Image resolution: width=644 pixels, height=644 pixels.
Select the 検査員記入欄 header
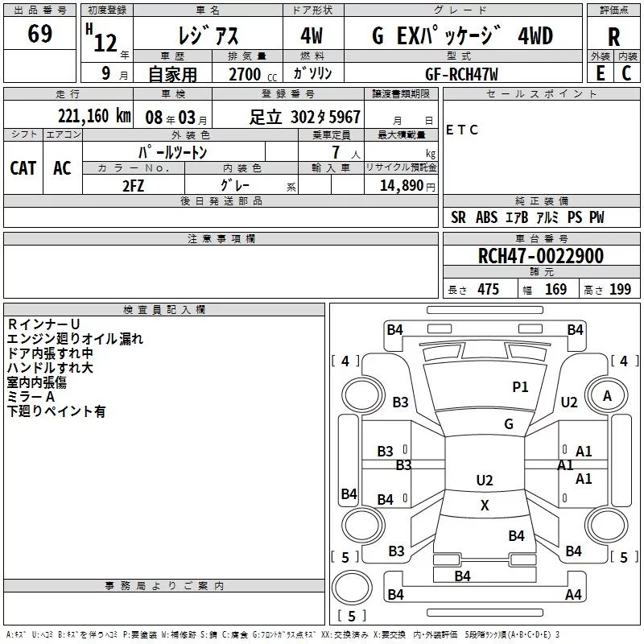tap(164, 310)
